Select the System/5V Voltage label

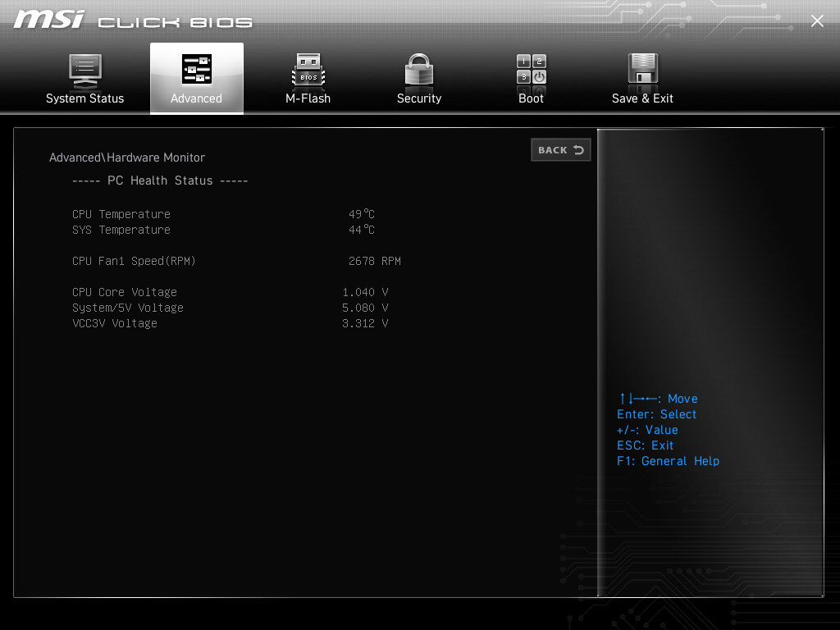(x=127, y=308)
